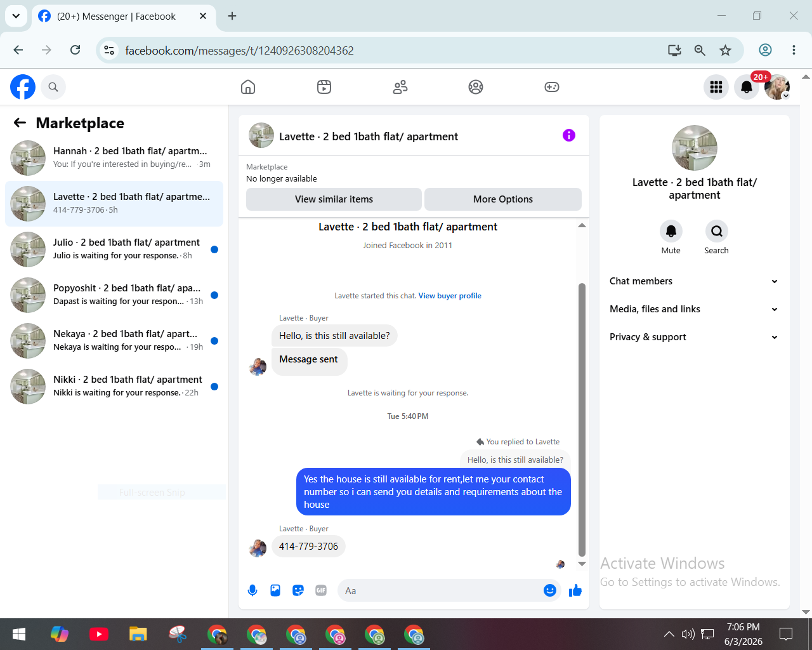Click the More Options button

503,199
